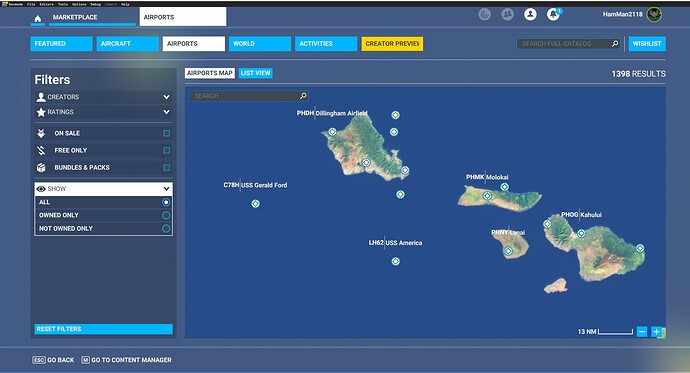Select the Dillingham Airfield map marker

point(332,132)
